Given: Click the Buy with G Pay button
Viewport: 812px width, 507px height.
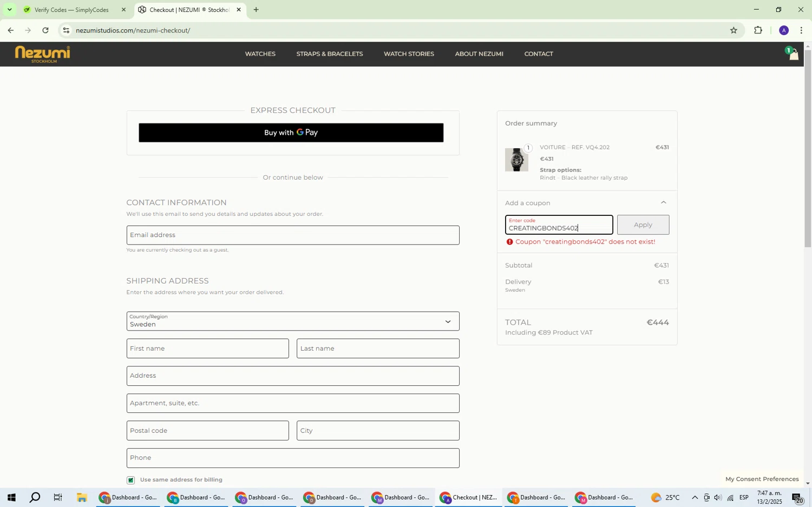Looking at the screenshot, I should point(291,133).
